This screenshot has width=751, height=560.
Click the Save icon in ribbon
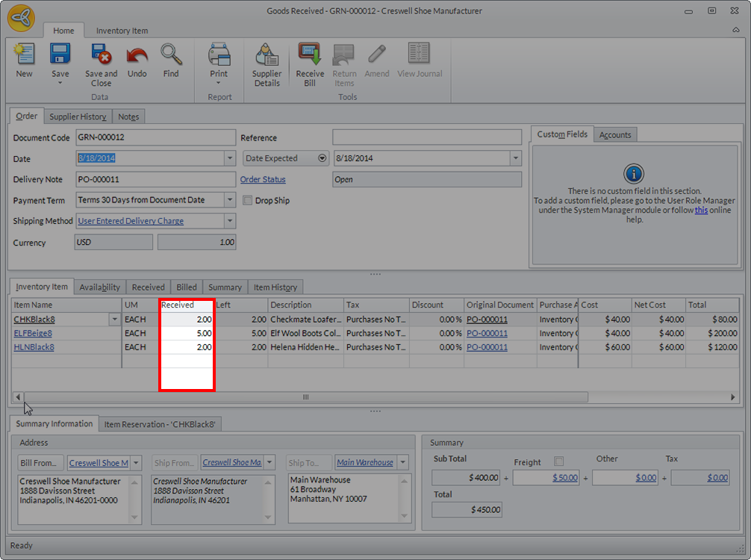(x=60, y=55)
